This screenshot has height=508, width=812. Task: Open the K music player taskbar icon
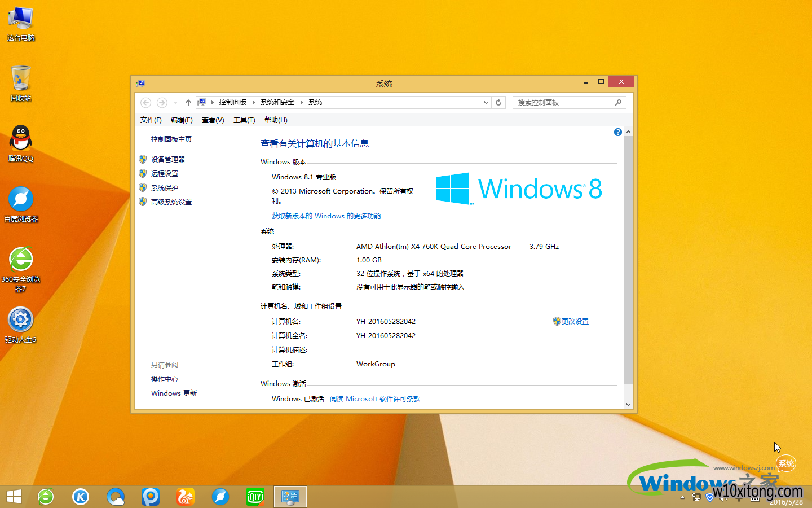[81, 497]
